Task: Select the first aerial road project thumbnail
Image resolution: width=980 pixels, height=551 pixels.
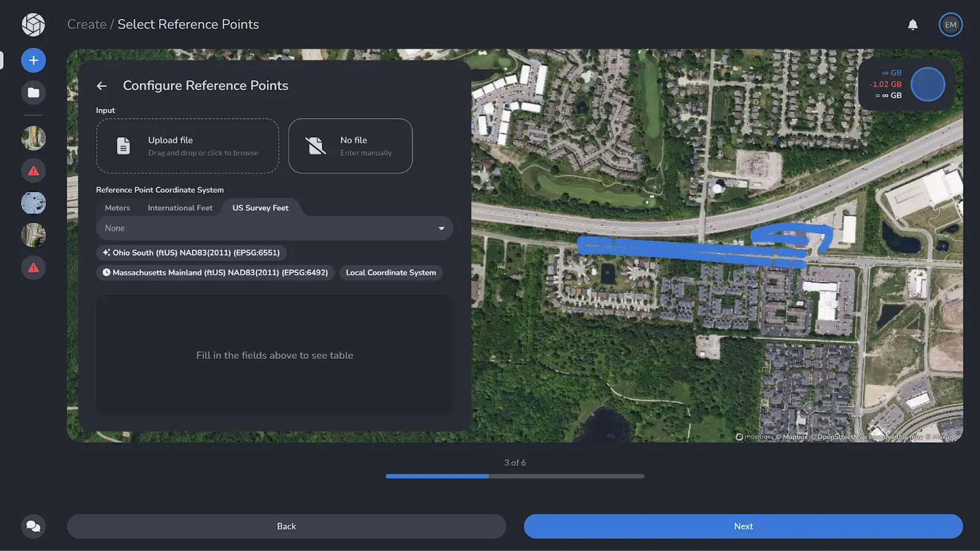Action: pyautogui.click(x=33, y=138)
